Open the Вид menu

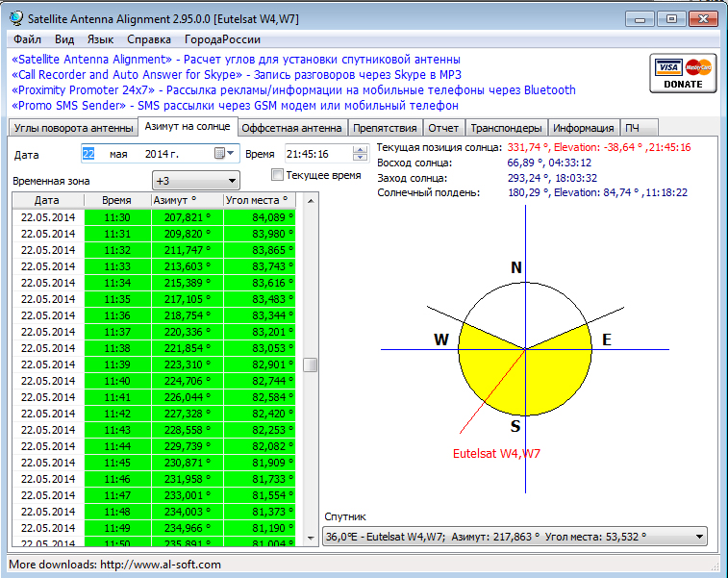64,39
